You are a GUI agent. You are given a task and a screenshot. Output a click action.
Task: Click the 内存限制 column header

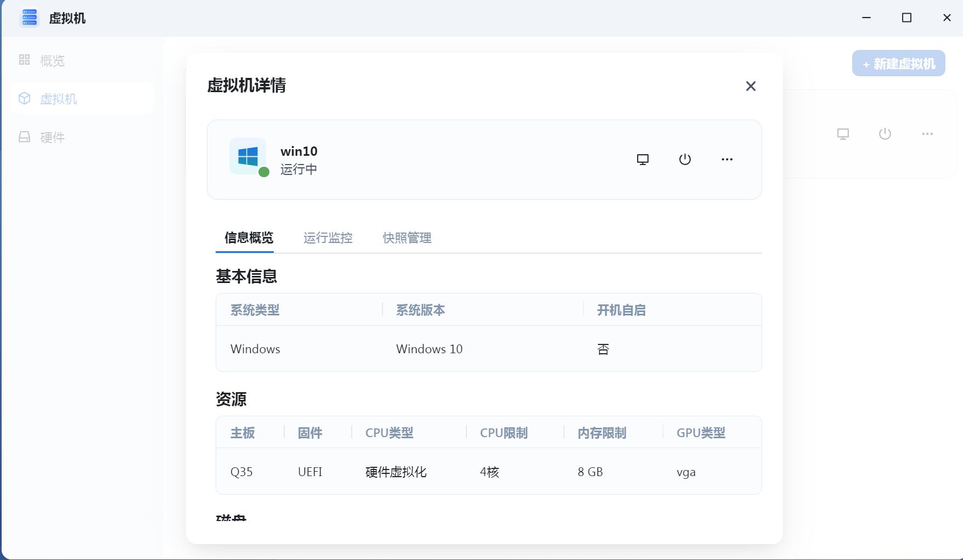click(x=602, y=433)
